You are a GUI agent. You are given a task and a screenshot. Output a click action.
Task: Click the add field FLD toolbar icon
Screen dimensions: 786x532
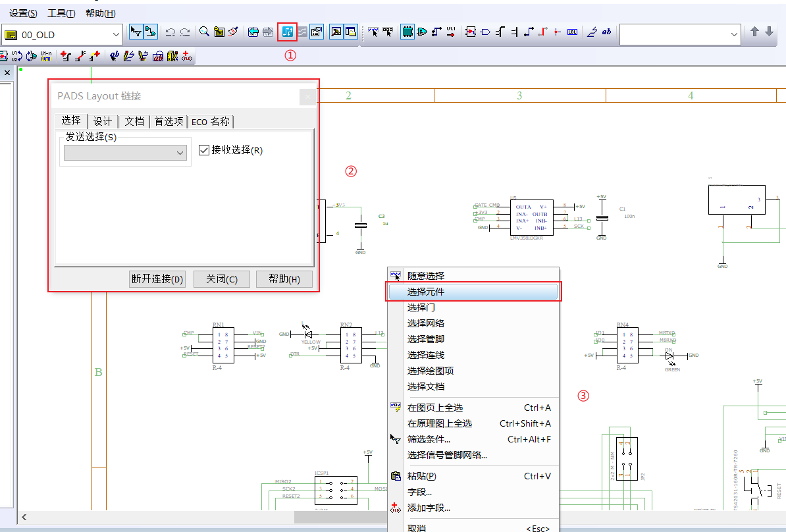point(187,56)
